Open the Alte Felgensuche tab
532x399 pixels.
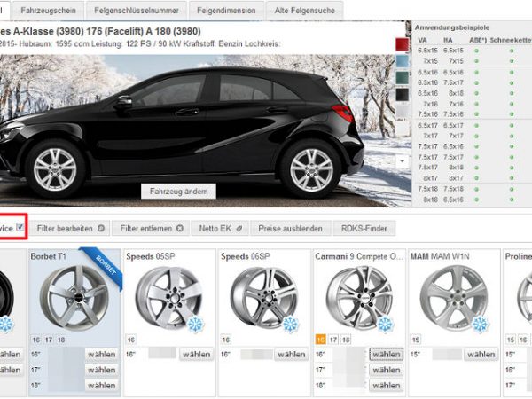(x=305, y=11)
